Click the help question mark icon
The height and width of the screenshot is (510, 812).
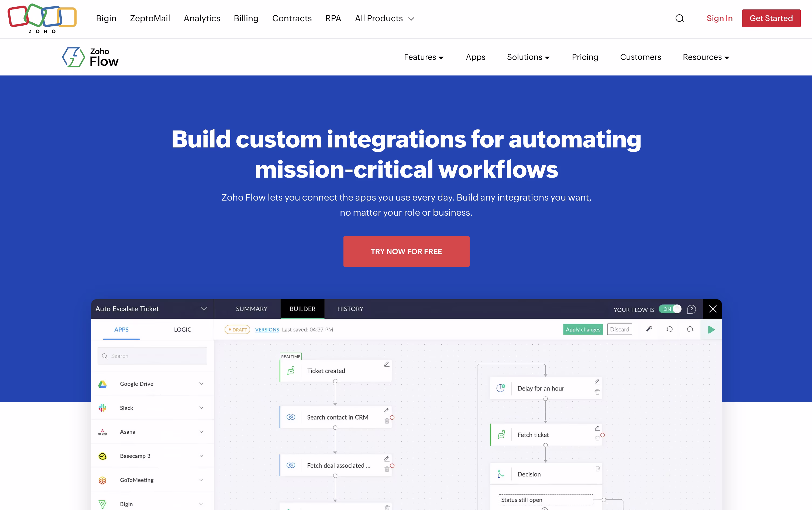pos(691,309)
